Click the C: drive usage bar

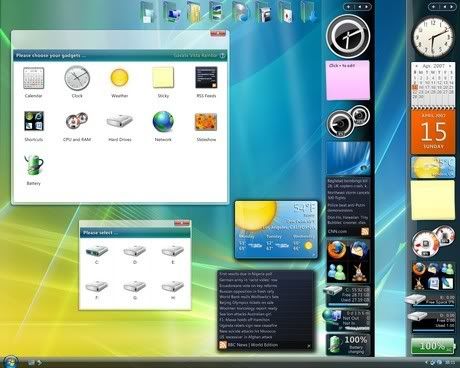click(348, 304)
